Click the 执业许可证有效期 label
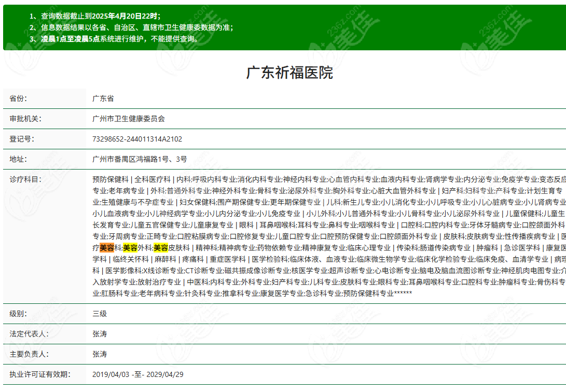The image size is (566, 392). [x=40, y=374]
